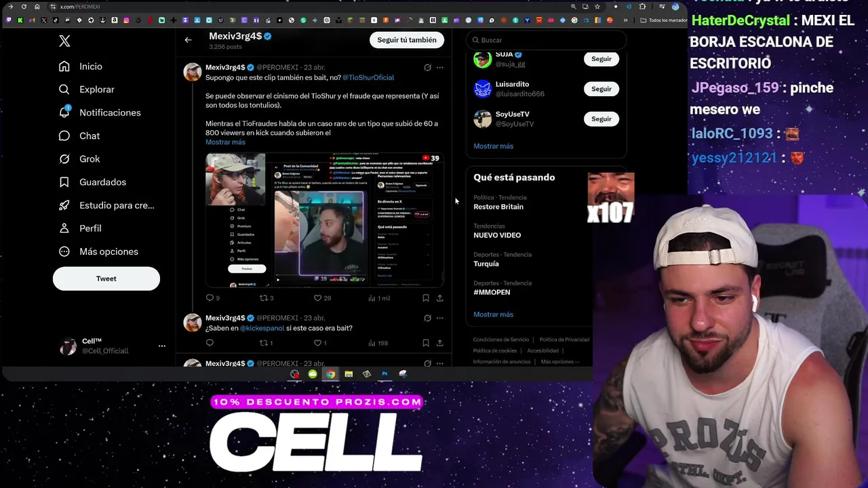Click browser home button

(x=37, y=7)
